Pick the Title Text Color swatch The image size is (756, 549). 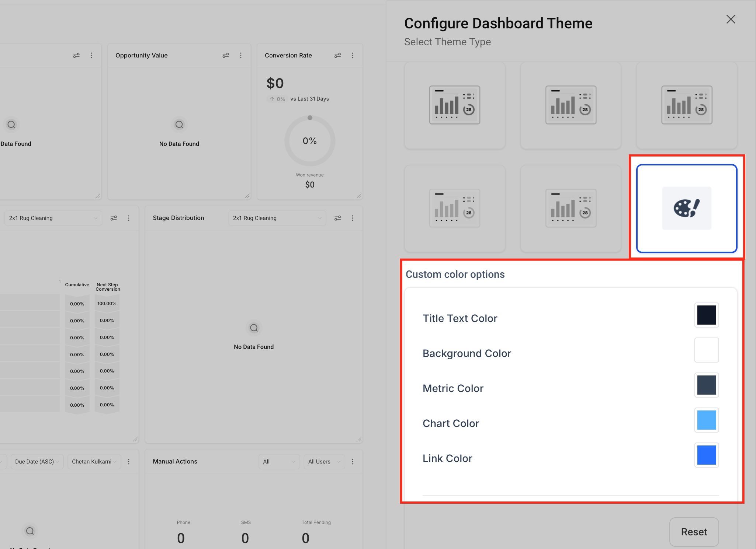click(706, 315)
